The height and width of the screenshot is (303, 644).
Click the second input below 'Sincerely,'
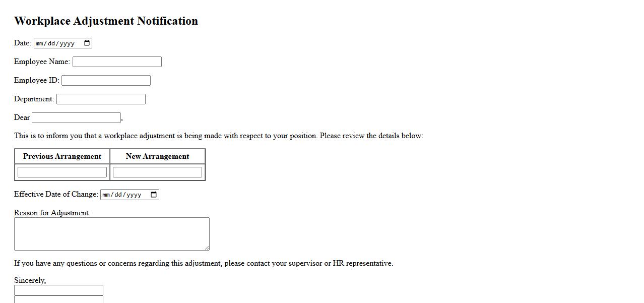coord(58,299)
